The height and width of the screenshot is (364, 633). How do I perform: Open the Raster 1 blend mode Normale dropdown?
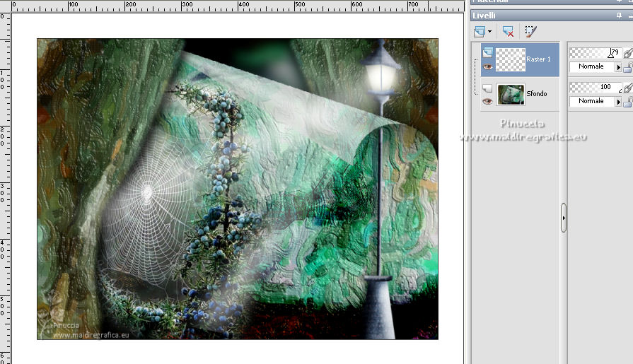tap(595, 66)
